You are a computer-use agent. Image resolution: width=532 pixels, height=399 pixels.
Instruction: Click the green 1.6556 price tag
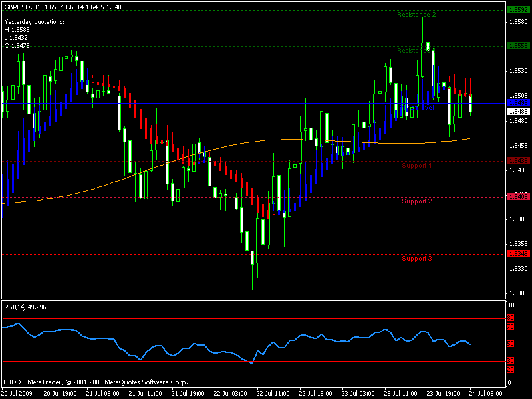pos(518,46)
